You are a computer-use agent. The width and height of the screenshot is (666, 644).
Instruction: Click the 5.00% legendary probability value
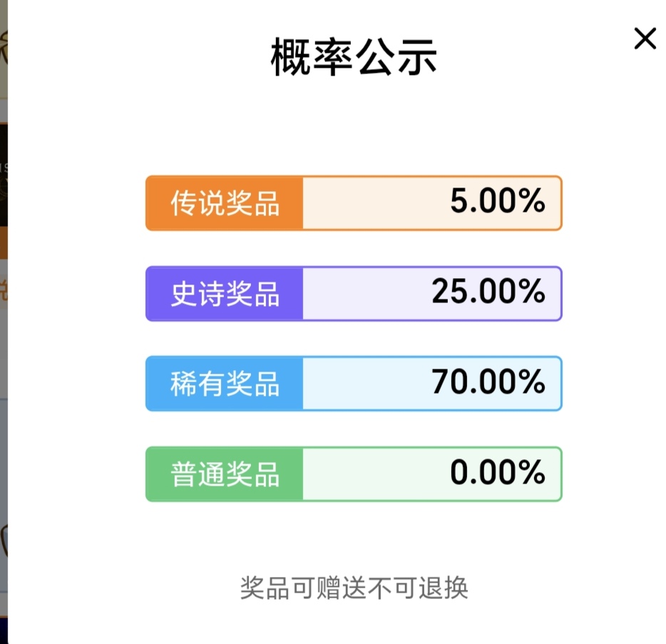tap(497, 202)
